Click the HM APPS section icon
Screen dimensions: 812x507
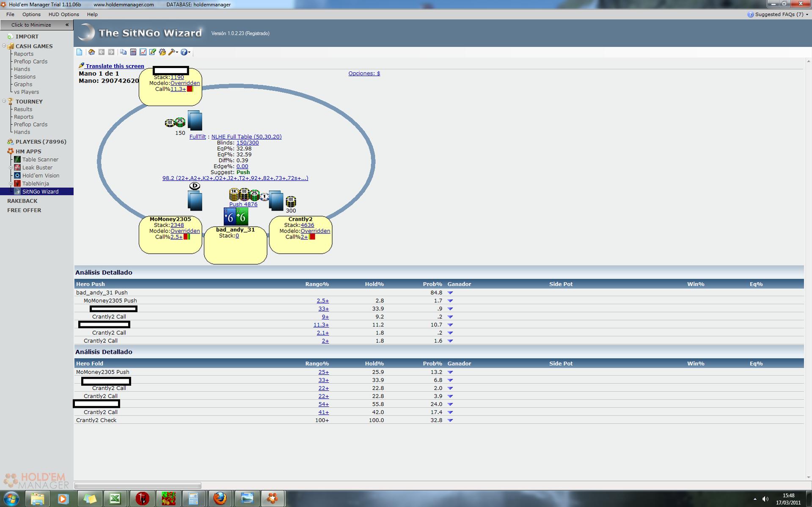point(11,151)
